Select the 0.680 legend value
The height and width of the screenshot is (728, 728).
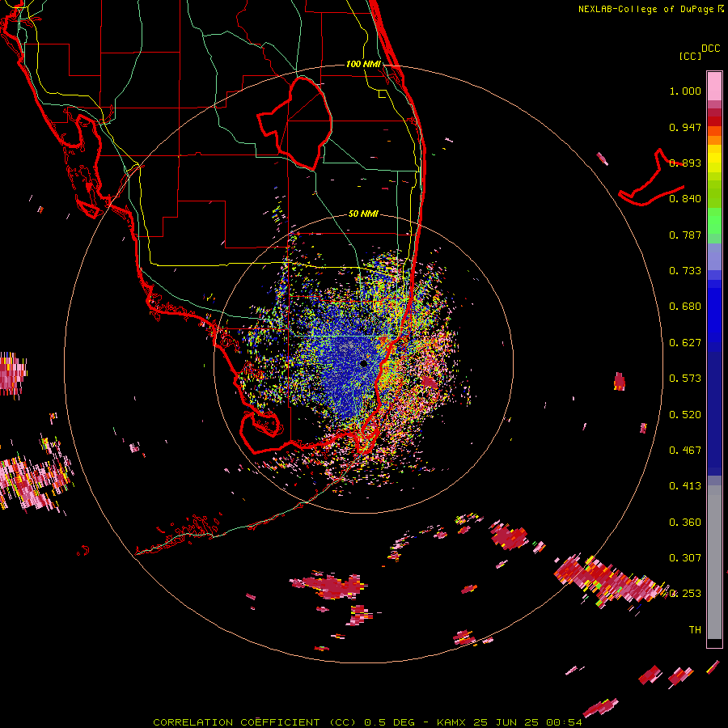[x=685, y=307]
